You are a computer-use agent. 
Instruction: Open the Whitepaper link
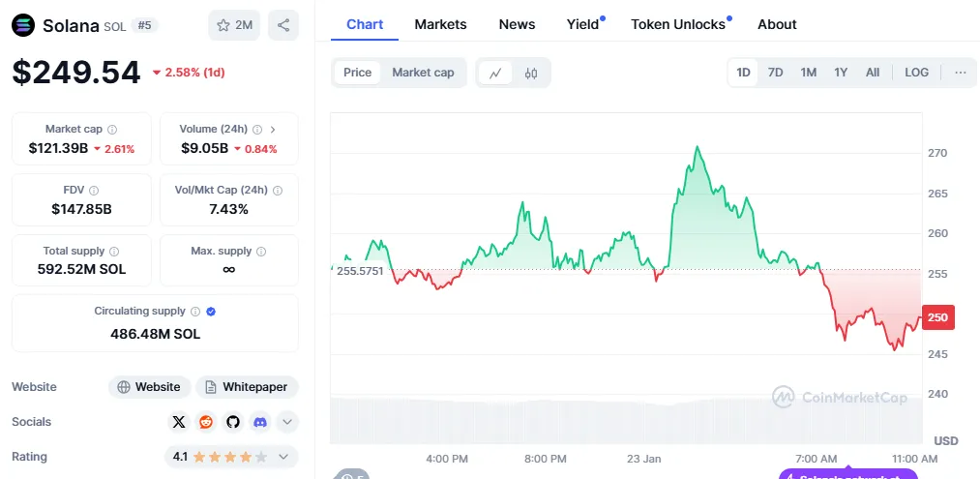click(x=247, y=387)
